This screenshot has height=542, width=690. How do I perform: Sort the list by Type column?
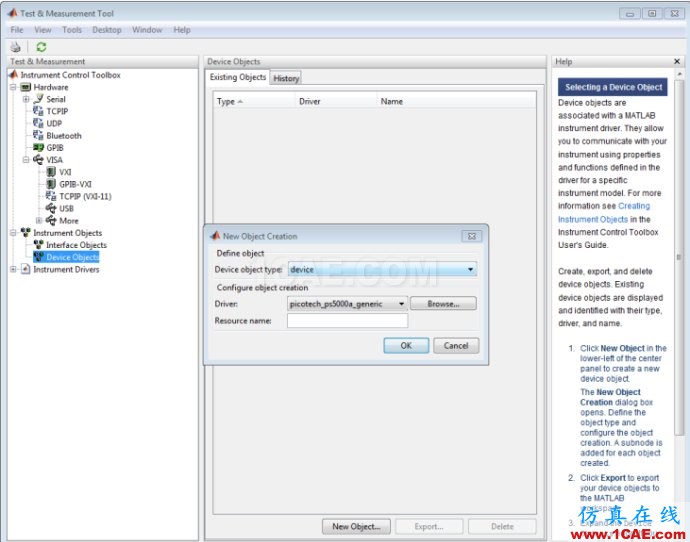254,102
